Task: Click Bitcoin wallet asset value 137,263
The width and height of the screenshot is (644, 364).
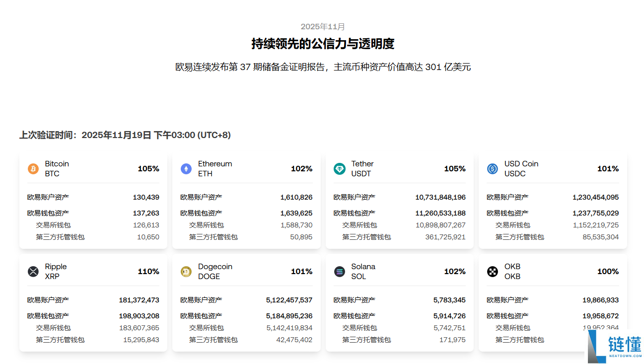Action: [x=146, y=213]
